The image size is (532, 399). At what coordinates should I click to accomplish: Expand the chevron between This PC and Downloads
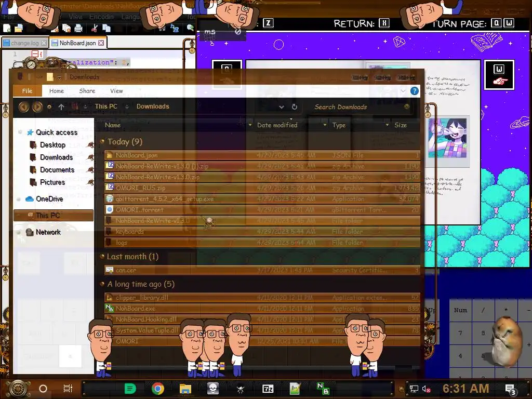tap(127, 107)
